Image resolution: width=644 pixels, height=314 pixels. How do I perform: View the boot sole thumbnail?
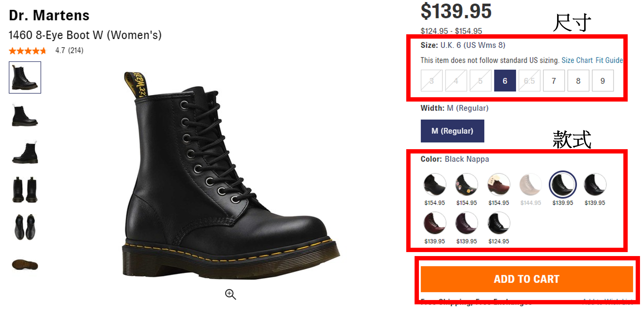(25, 265)
